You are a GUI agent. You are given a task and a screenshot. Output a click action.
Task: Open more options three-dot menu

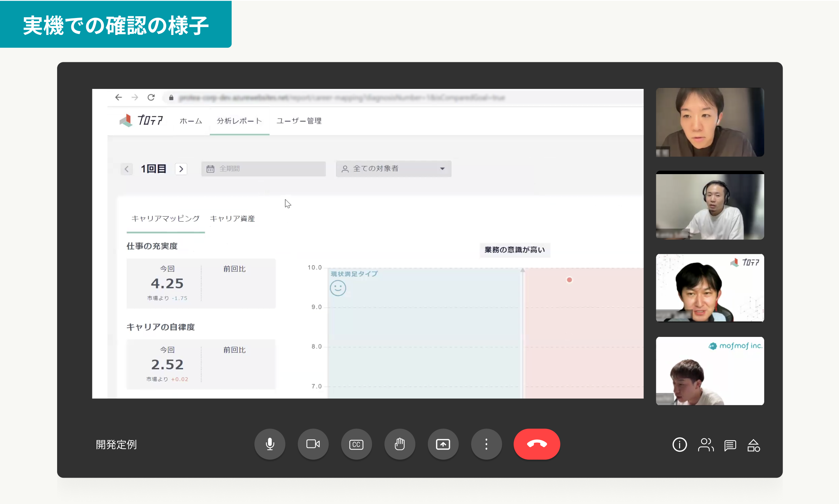click(x=486, y=444)
